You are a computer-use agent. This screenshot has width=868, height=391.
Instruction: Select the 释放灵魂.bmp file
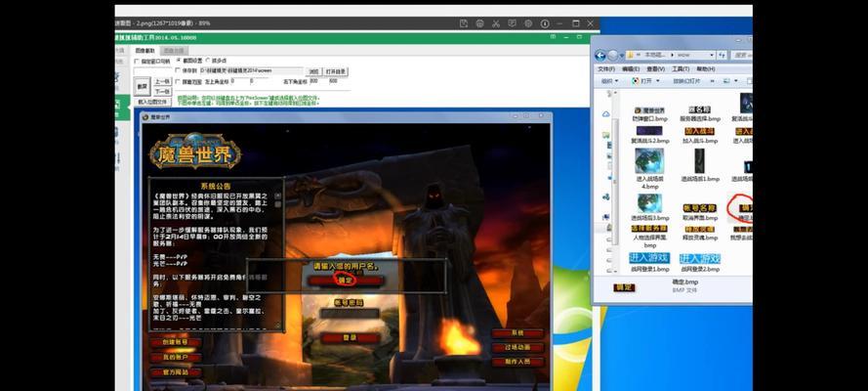(x=700, y=233)
